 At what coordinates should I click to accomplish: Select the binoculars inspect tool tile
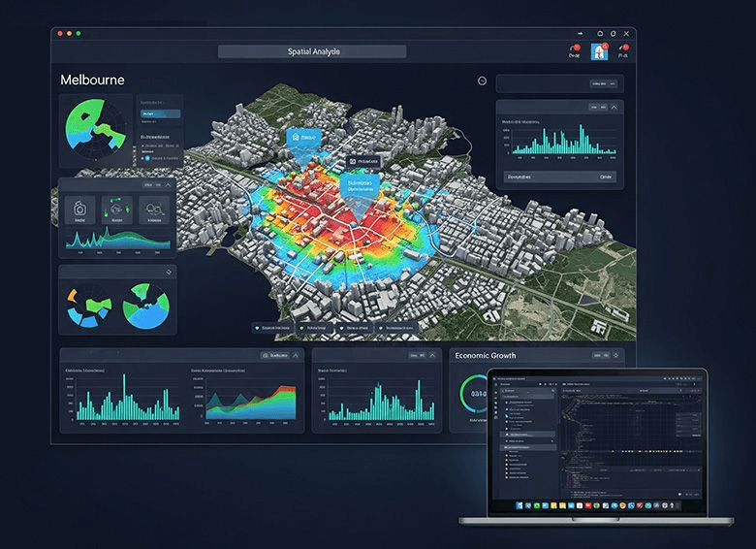coord(154,210)
